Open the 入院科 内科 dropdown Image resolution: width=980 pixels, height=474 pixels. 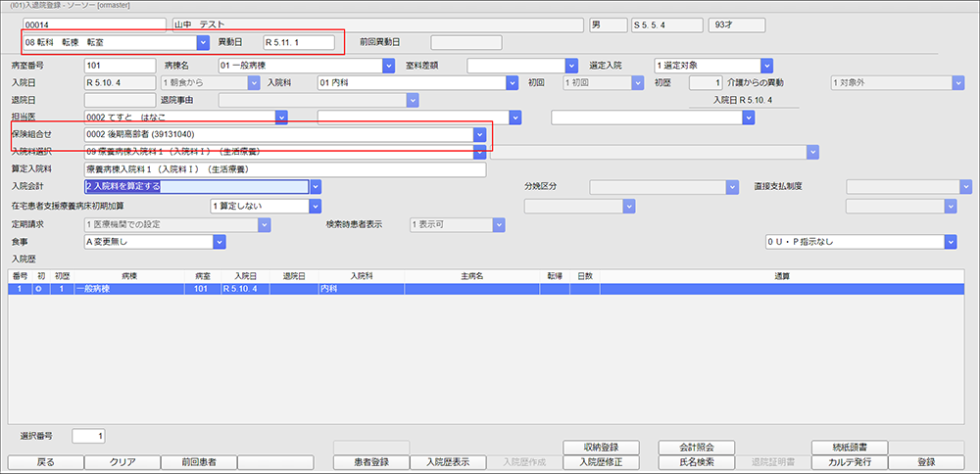pyautogui.click(x=511, y=83)
